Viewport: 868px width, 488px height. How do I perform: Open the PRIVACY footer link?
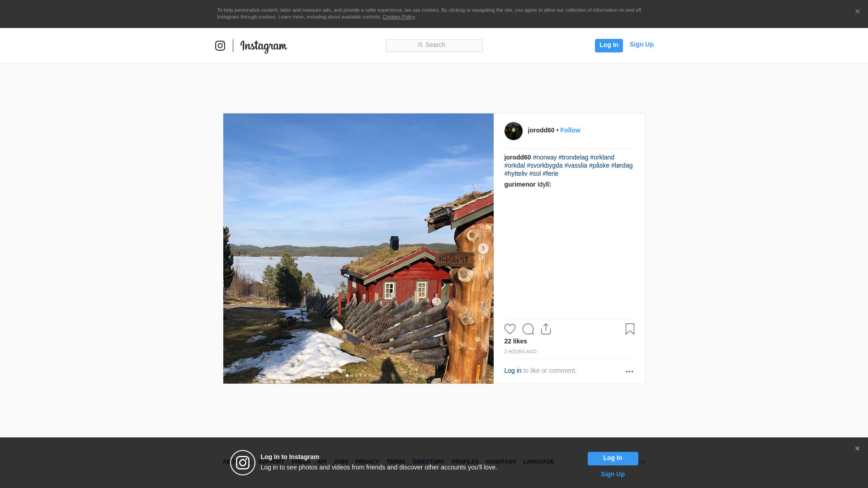tap(367, 462)
